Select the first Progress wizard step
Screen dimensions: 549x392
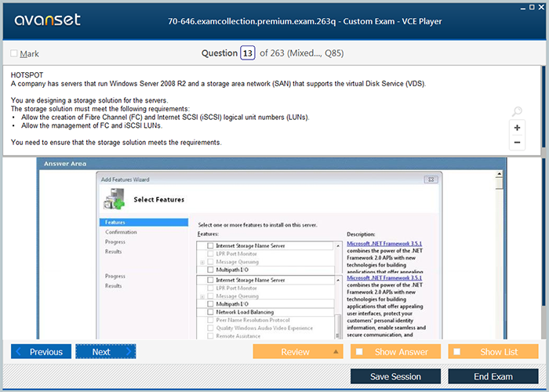[x=115, y=241]
